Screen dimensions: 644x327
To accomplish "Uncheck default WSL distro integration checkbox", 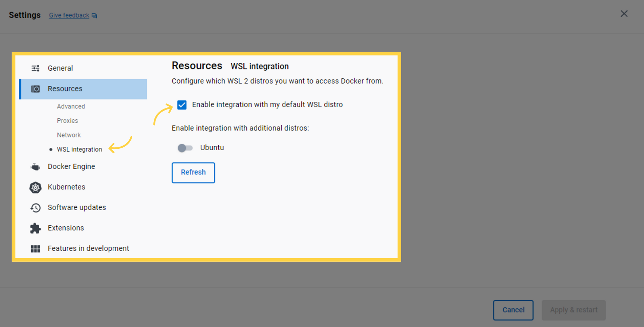I will (182, 105).
